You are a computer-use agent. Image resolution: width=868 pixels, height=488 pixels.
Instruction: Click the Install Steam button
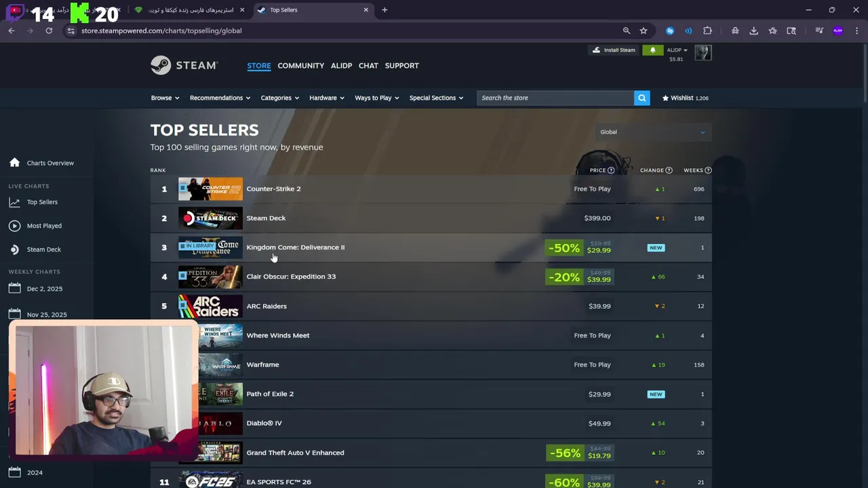tap(614, 50)
